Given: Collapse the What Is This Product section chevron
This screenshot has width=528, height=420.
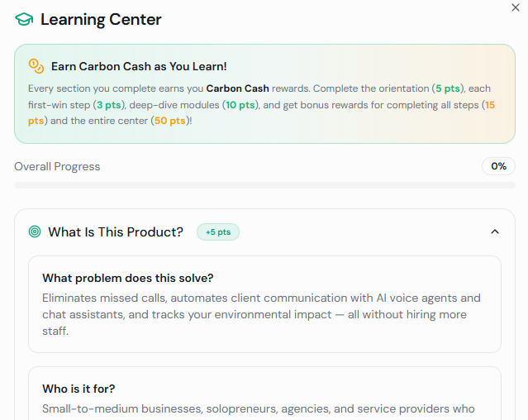Looking at the screenshot, I should [495, 231].
